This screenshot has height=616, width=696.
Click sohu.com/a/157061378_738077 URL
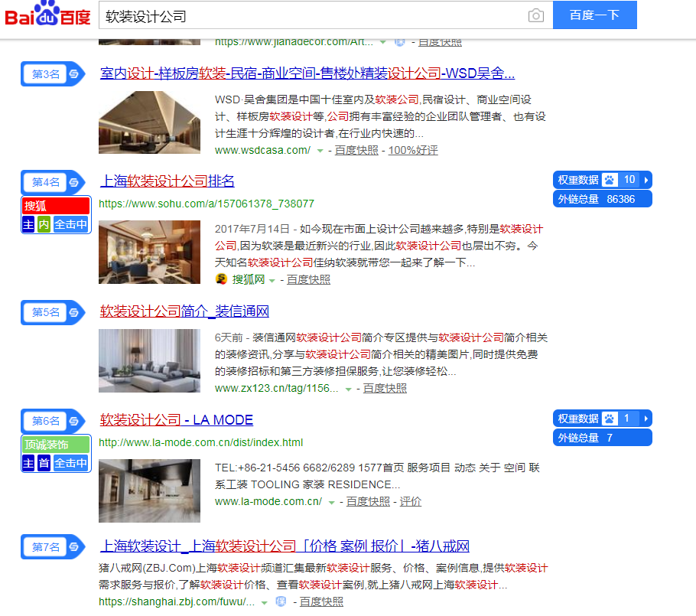pos(207,204)
